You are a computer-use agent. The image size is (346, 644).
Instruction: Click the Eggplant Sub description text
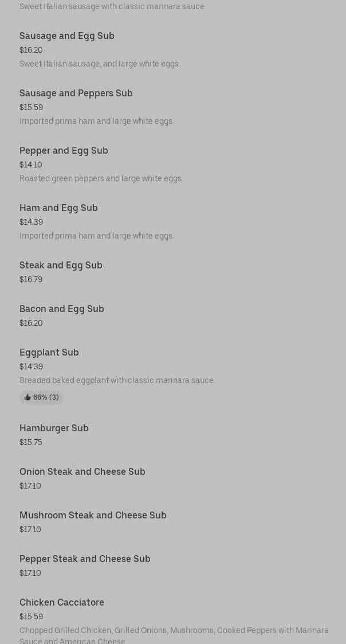pos(117,381)
